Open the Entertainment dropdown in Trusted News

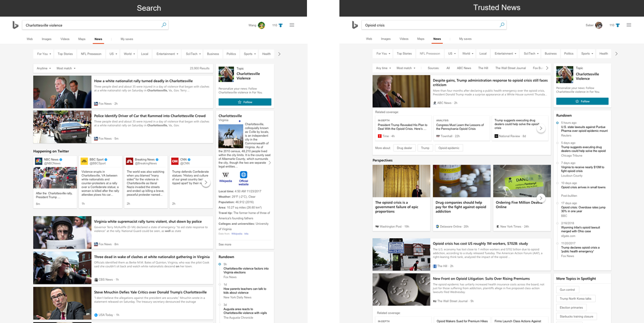coord(506,54)
